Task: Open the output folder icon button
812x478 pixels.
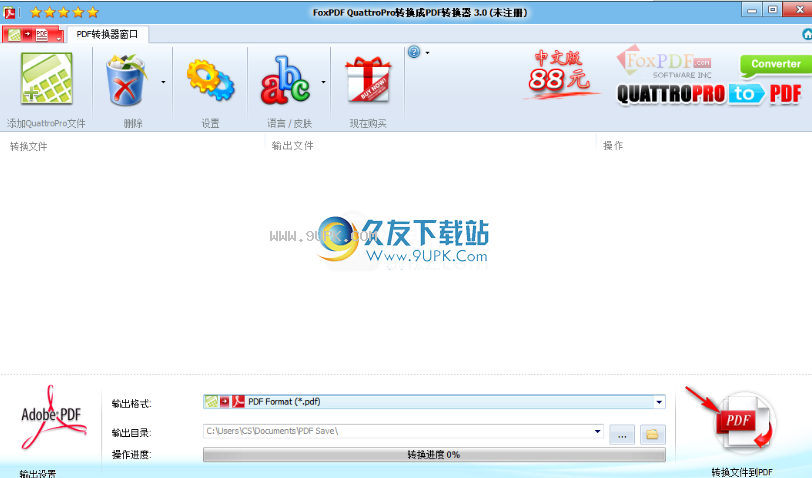Action: pos(652,434)
